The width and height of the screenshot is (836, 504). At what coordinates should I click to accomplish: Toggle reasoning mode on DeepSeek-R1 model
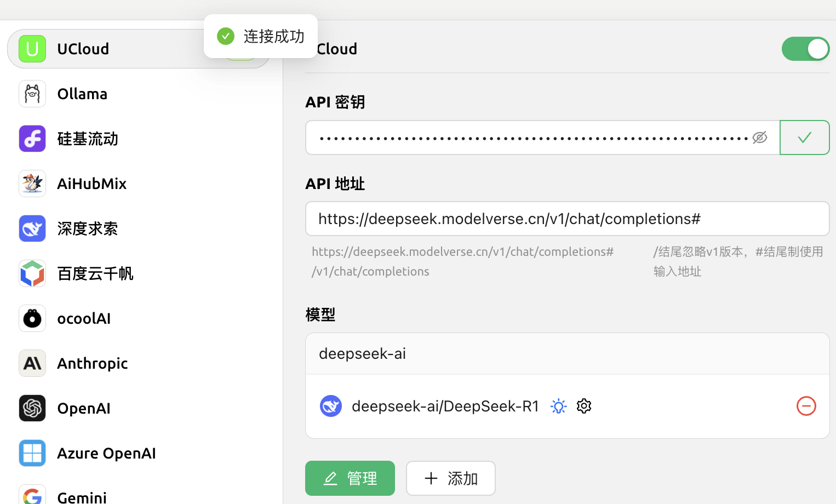point(558,406)
